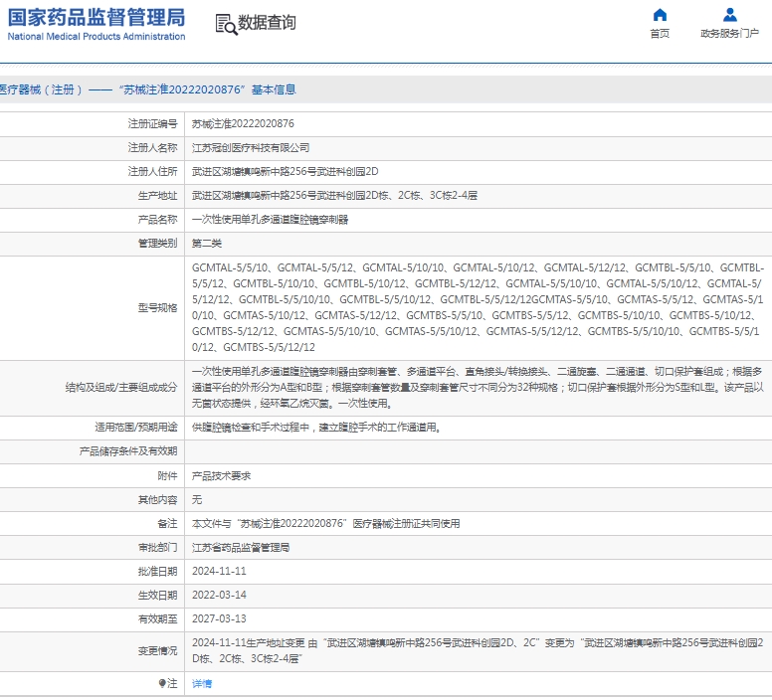This screenshot has height=700, width=772.
Task: Click the 注册人名称 row label
Action: 152,147
